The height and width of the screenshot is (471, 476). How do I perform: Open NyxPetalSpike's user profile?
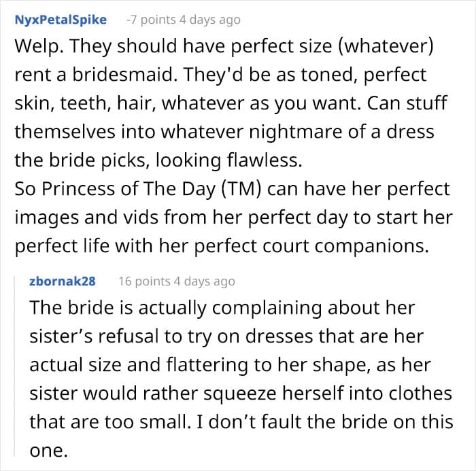[61, 20]
